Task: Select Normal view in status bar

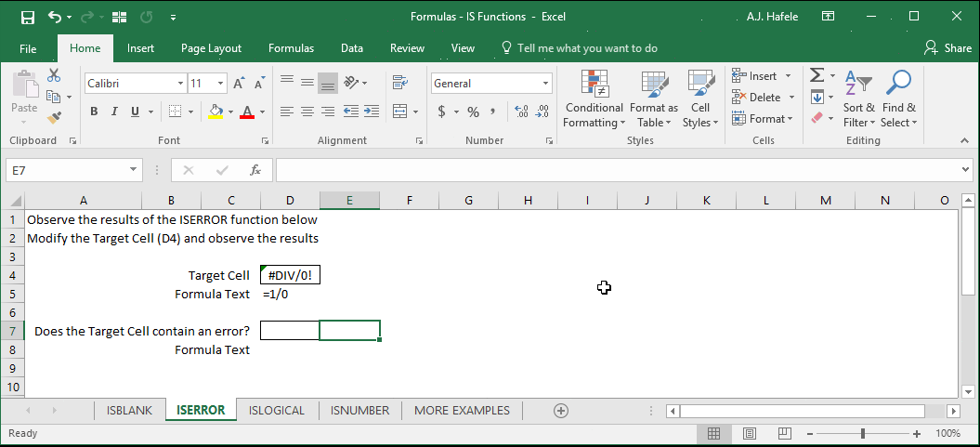Action: tap(713, 433)
